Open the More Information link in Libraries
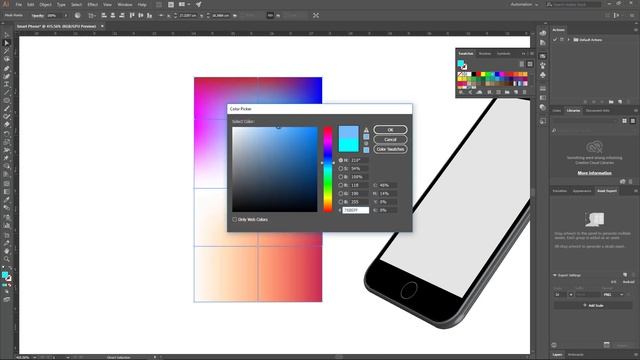 [x=594, y=173]
